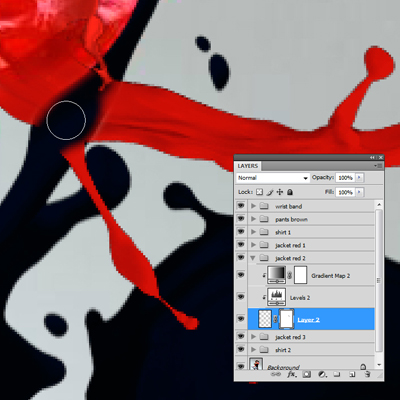Hide the shirt 2 group
The image size is (400, 400).
pos(241,350)
